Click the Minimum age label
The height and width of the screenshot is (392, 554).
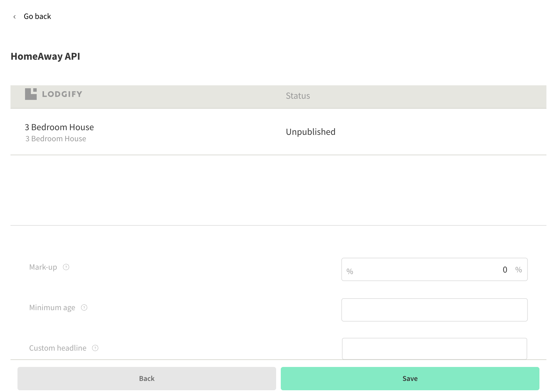[52, 308]
